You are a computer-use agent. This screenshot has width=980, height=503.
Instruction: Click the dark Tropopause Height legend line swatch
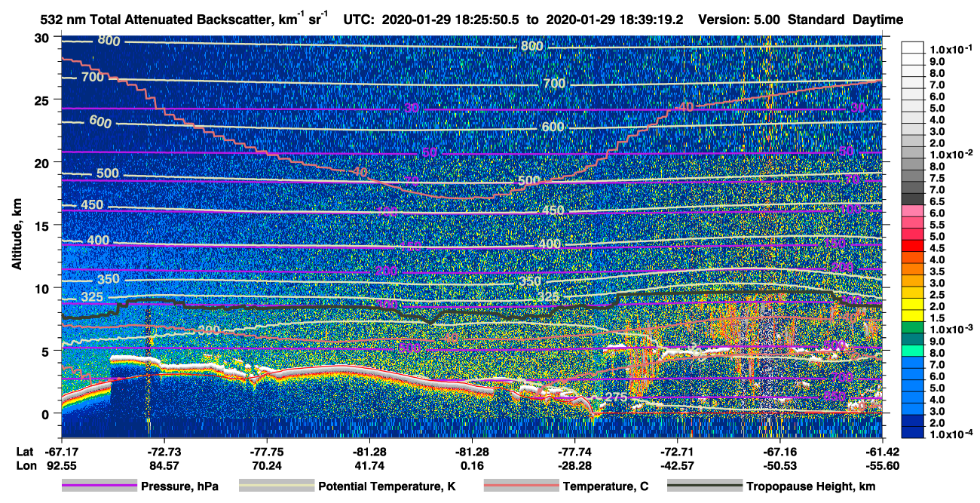pyautogui.click(x=705, y=486)
